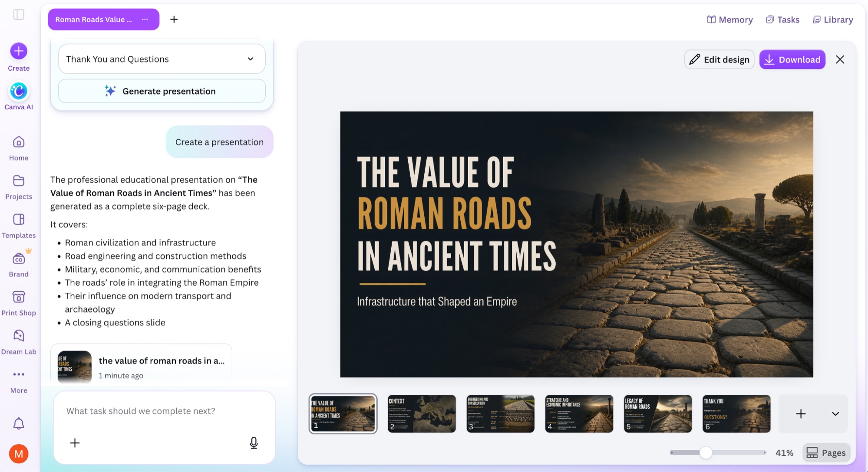Screen dimensions: 868x472
Task: Open Projects folder in sidebar
Action: (19, 187)
